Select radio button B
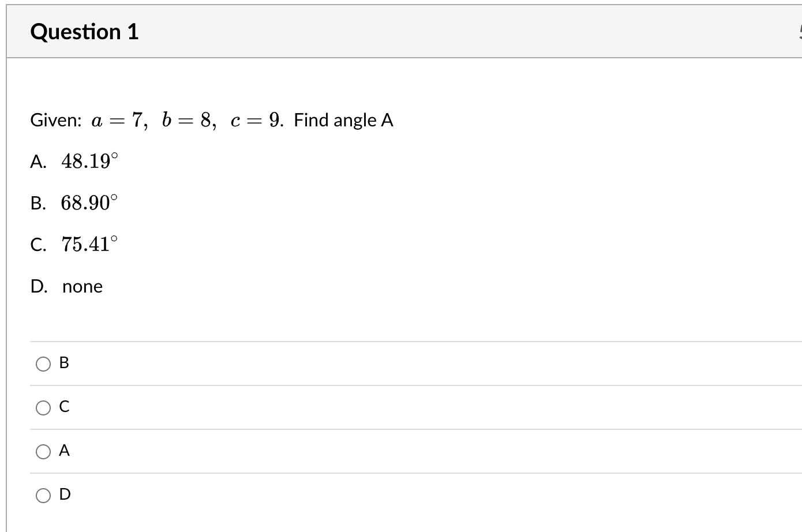Image resolution: width=802 pixels, height=532 pixels. click(x=43, y=363)
